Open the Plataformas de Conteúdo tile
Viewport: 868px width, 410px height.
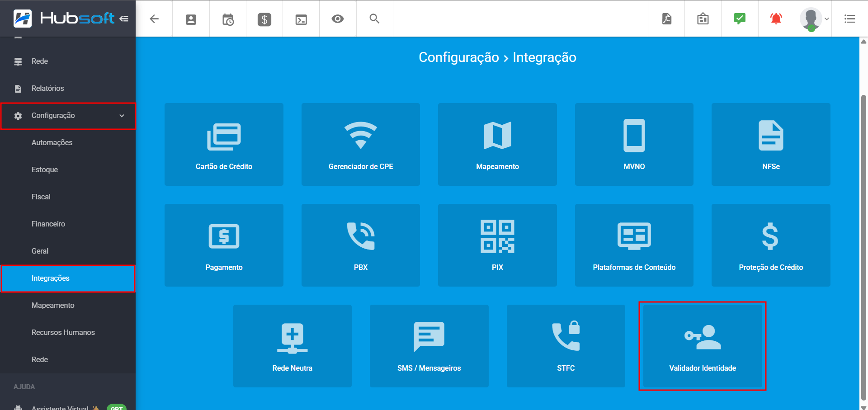[x=634, y=245]
